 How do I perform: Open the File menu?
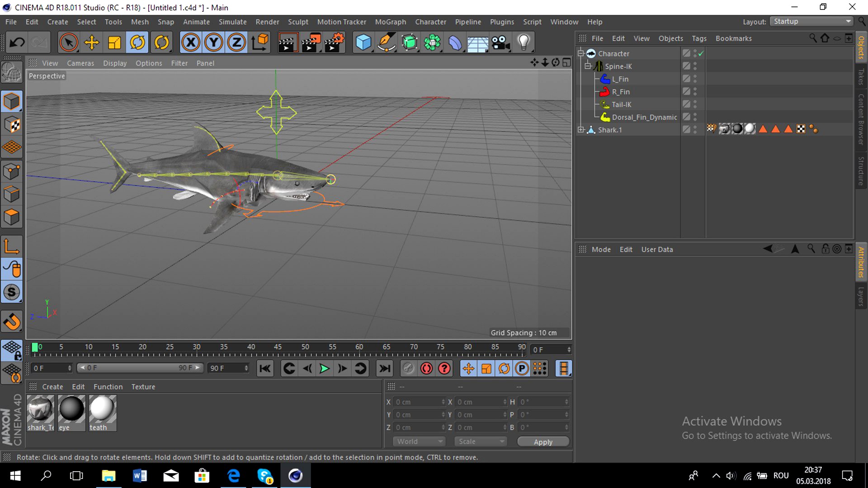point(11,22)
